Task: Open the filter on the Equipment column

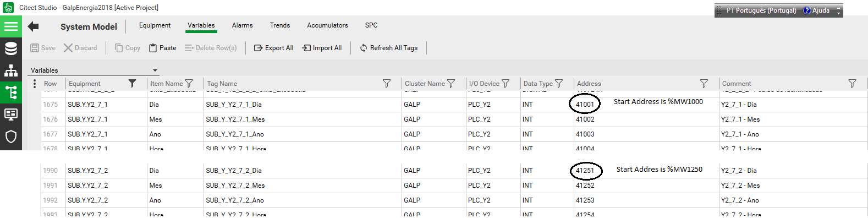Action: click(x=132, y=83)
